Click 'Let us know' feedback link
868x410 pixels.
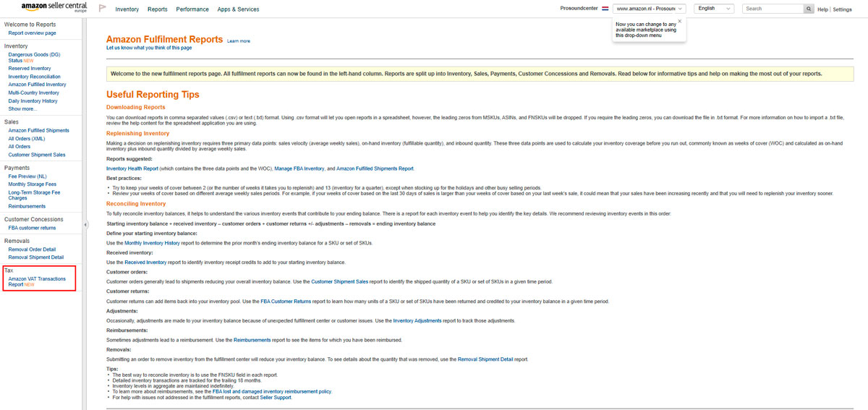tap(149, 48)
